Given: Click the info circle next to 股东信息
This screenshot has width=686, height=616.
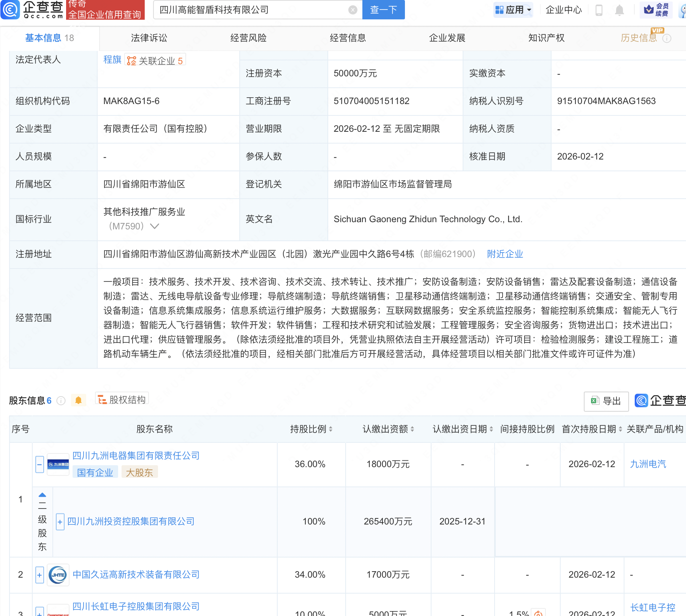Looking at the screenshot, I should tap(60, 400).
